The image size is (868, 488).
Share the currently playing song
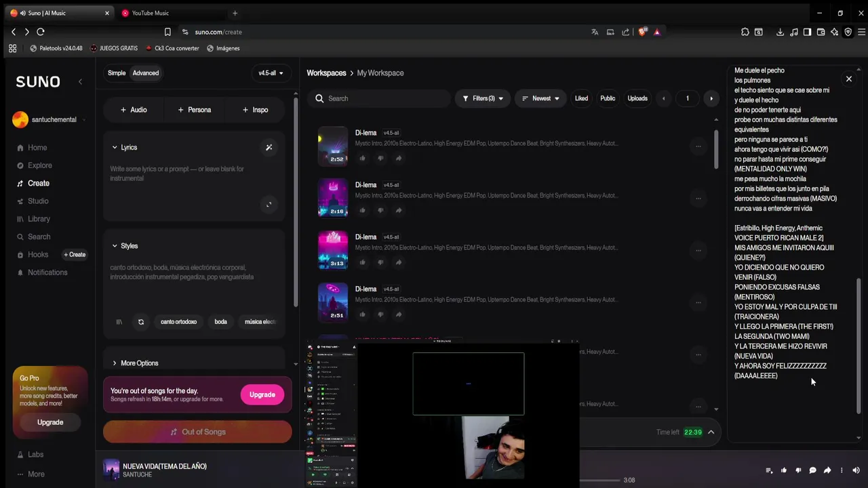point(827,470)
